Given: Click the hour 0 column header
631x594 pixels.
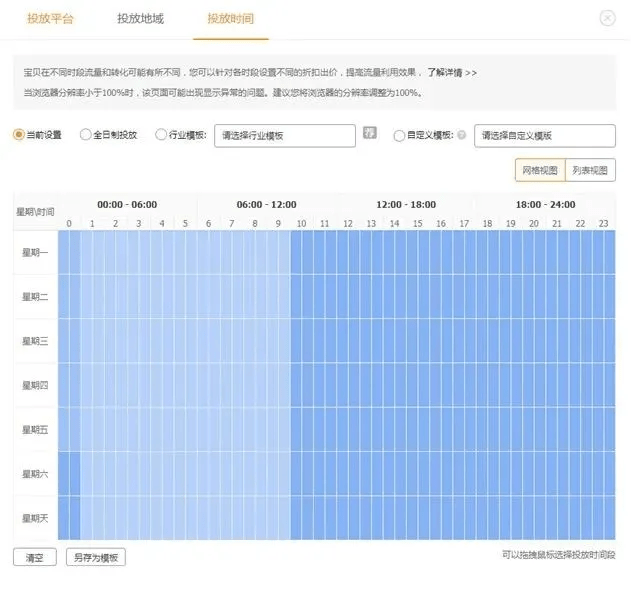Looking at the screenshot, I should coord(69,223).
